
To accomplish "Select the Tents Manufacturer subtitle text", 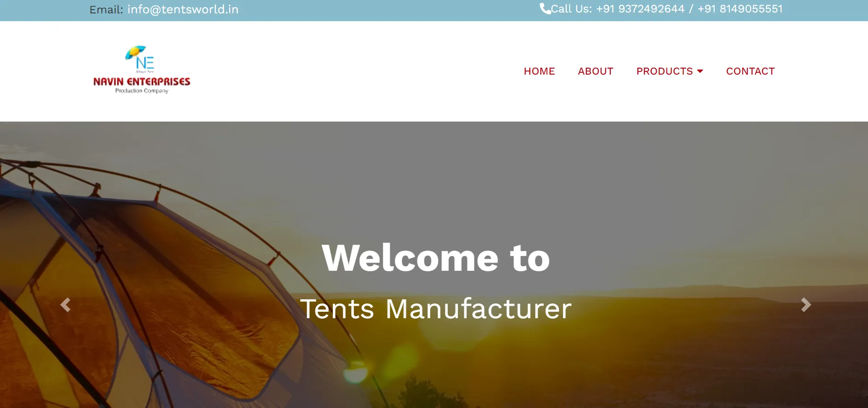I will tap(436, 309).
